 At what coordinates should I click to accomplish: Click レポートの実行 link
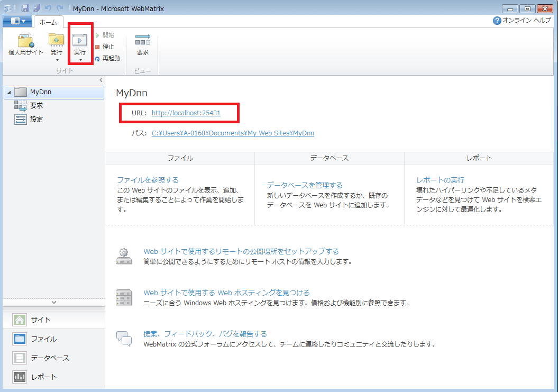[440, 180]
